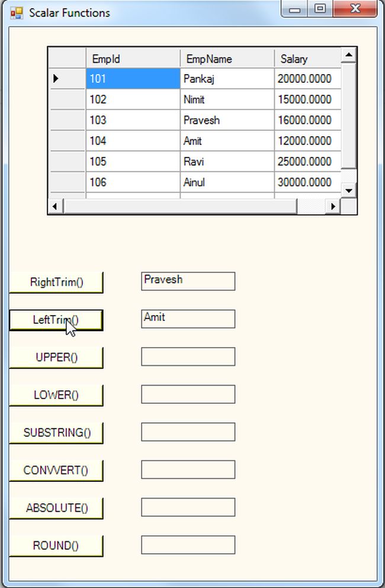Viewport: 385px width, 588px height.
Task: Minimize the Scalar Functions window
Action: 294,9
